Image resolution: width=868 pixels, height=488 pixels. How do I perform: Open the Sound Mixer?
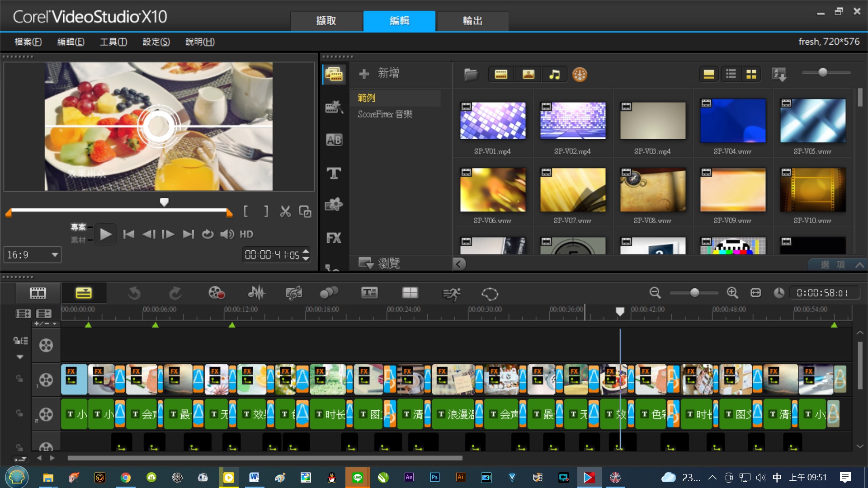(x=256, y=293)
